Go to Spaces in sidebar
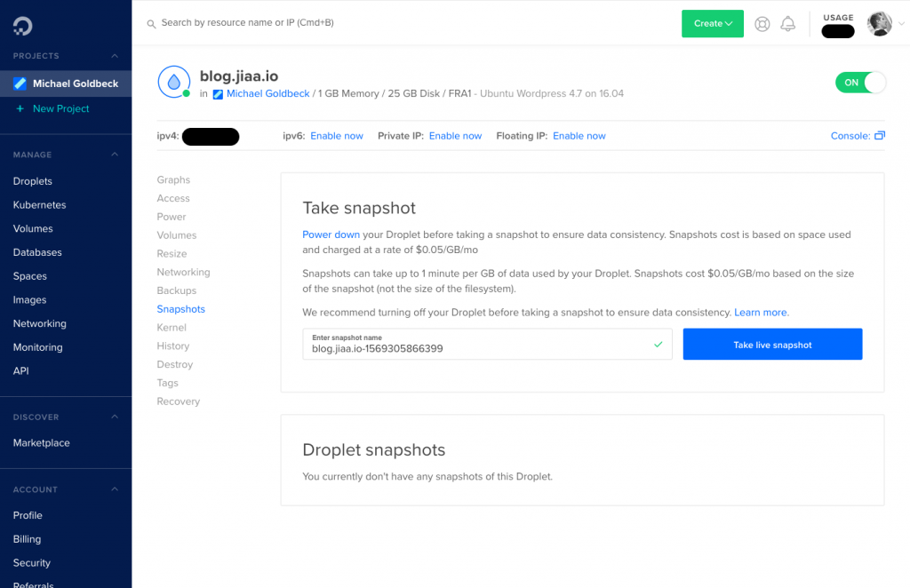Viewport: 910px width, 588px height. pyautogui.click(x=29, y=276)
